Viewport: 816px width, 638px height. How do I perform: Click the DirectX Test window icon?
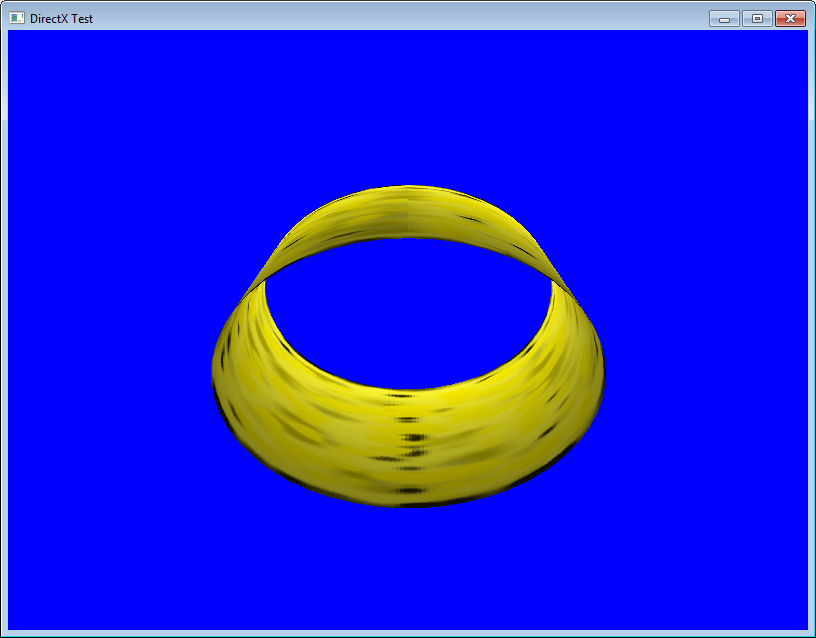pos(17,18)
